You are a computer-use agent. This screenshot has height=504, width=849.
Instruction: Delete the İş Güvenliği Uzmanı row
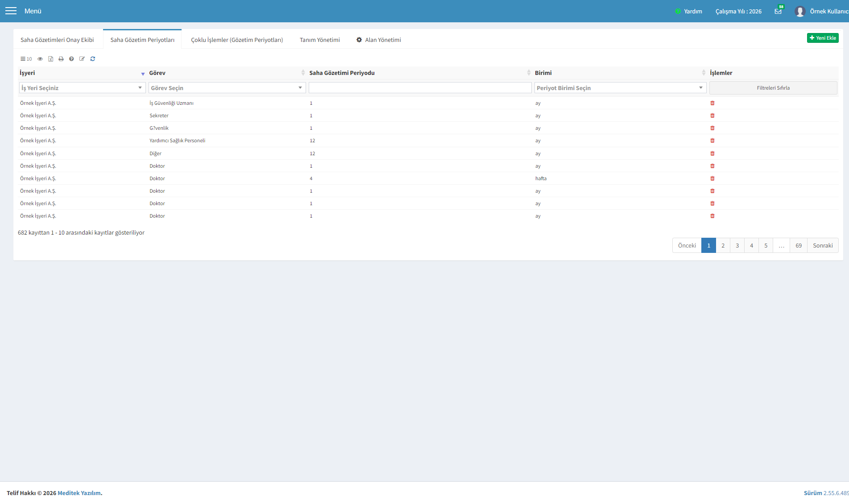712,103
